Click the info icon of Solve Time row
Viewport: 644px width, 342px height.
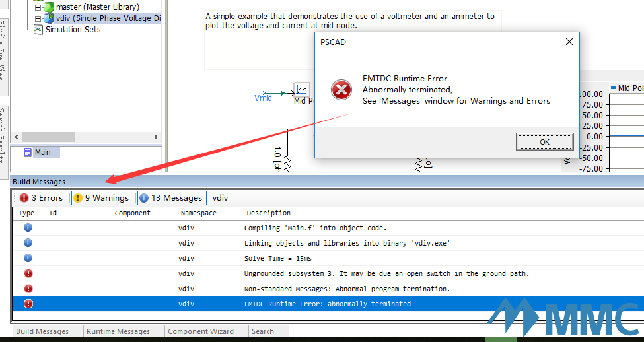pyautogui.click(x=28, y=258)
